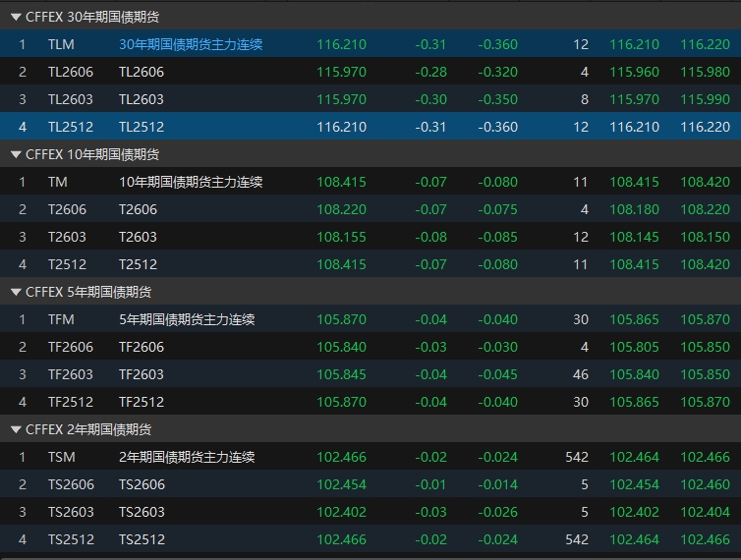Screen dimensions: 741x560
Task: Click volume 542 in TSM row
Action: tap(577, 457)
